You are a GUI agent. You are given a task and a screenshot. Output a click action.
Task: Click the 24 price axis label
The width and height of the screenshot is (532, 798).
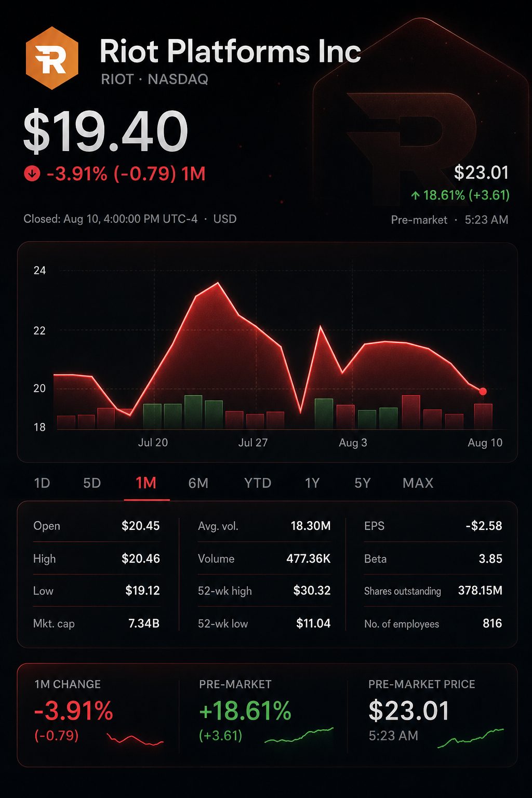(39, 271)
